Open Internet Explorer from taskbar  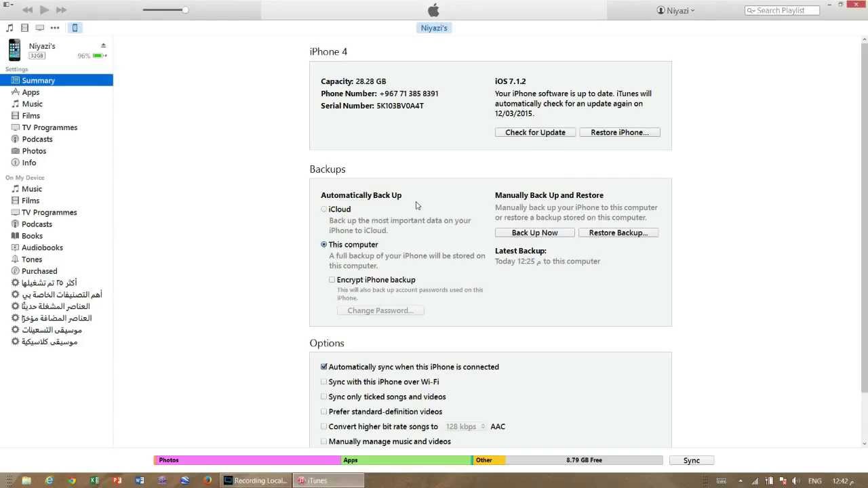[x=49, y=481]
